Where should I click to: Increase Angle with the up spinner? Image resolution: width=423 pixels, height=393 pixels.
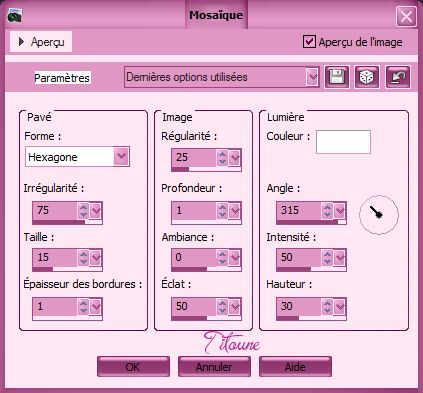pos(327,207)
